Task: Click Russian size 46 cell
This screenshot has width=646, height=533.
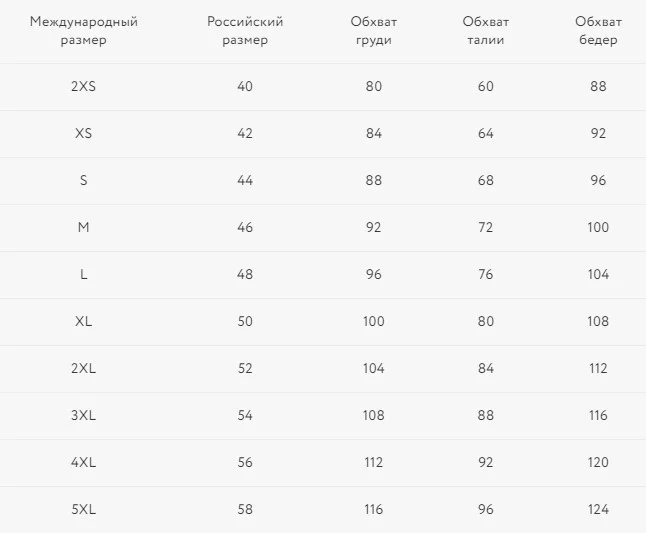Action: coord(245,227)
